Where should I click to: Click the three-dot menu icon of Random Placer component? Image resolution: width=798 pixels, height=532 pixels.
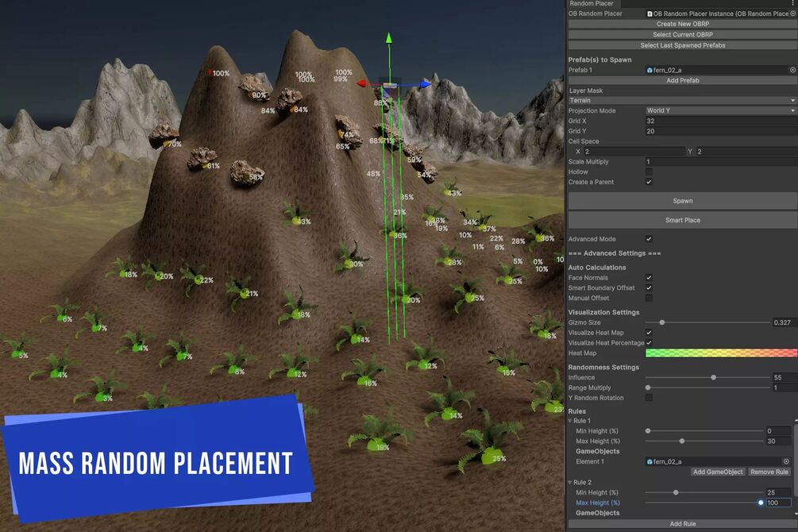[792, 3]
